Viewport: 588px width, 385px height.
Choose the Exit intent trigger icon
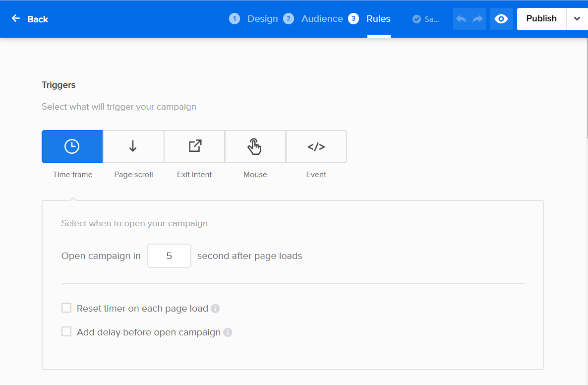(x=194, y=147)
